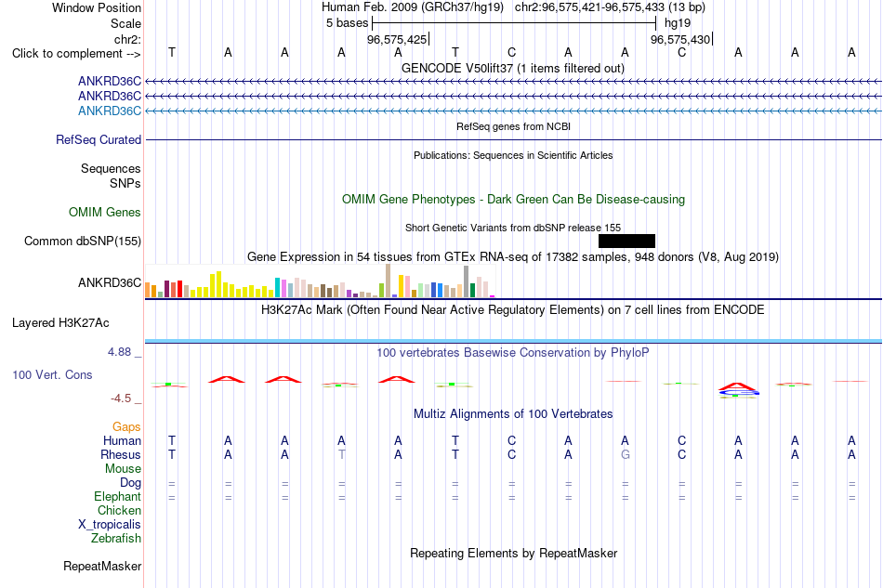Click the -4.5 PhyloP lower limit value
The width and height of the screenshot is (883, 588).
(121, 399)
